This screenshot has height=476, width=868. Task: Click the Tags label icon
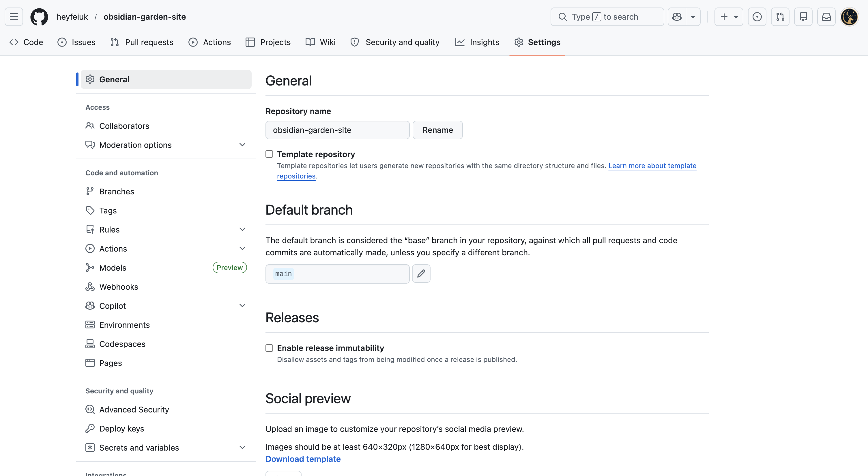(x=90, y=211)
